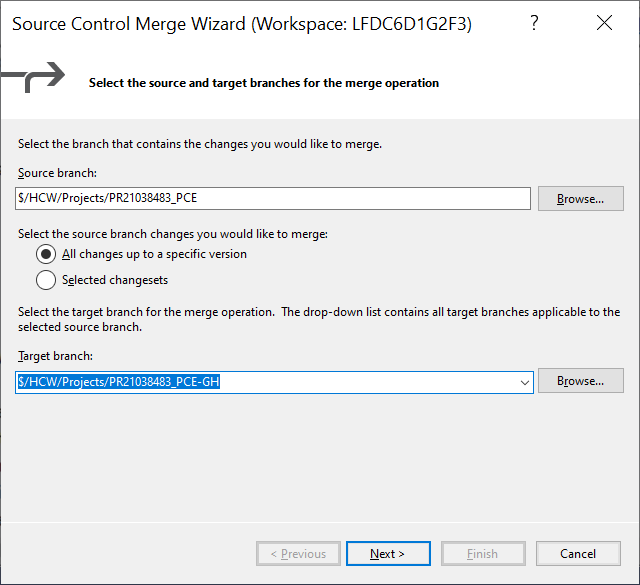Click the 'Source branch:' label
This screenshot has width=640, height=585.
coord(57,173)
